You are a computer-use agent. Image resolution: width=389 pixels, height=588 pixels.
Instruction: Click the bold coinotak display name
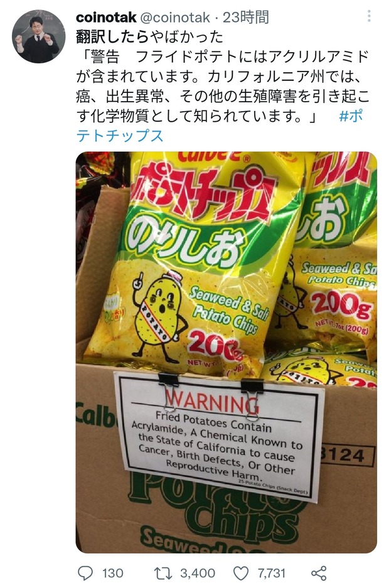(106, 17)
